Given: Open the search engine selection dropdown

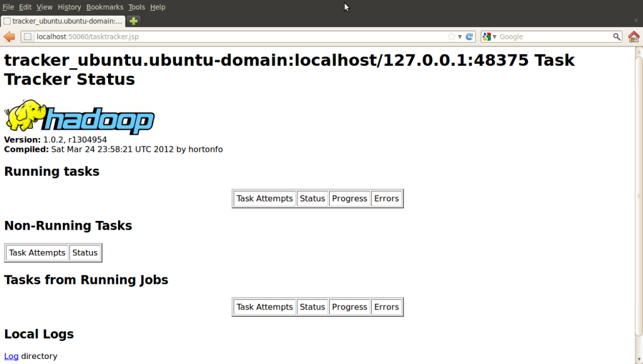Looking at the screenshot, I should click(494, 36).
